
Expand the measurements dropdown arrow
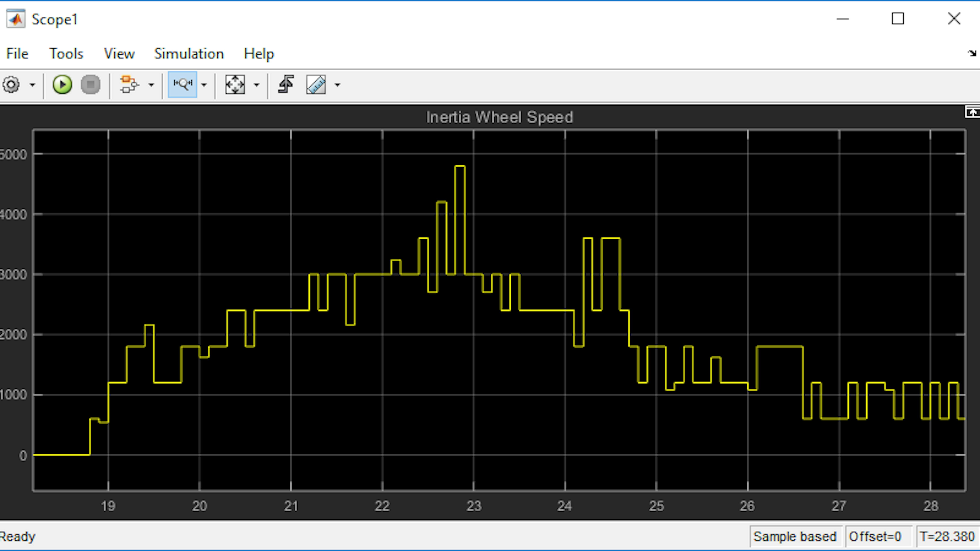[337, 85]
